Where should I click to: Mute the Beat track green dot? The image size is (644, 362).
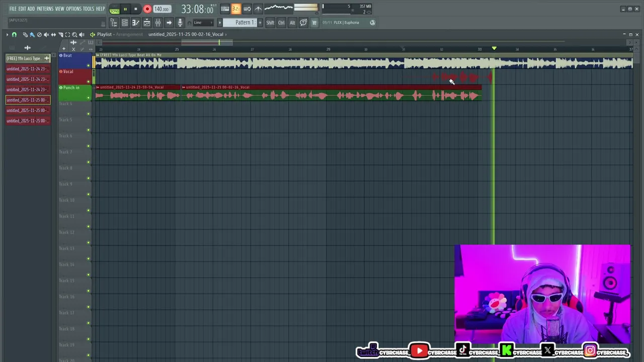[89, 66]
